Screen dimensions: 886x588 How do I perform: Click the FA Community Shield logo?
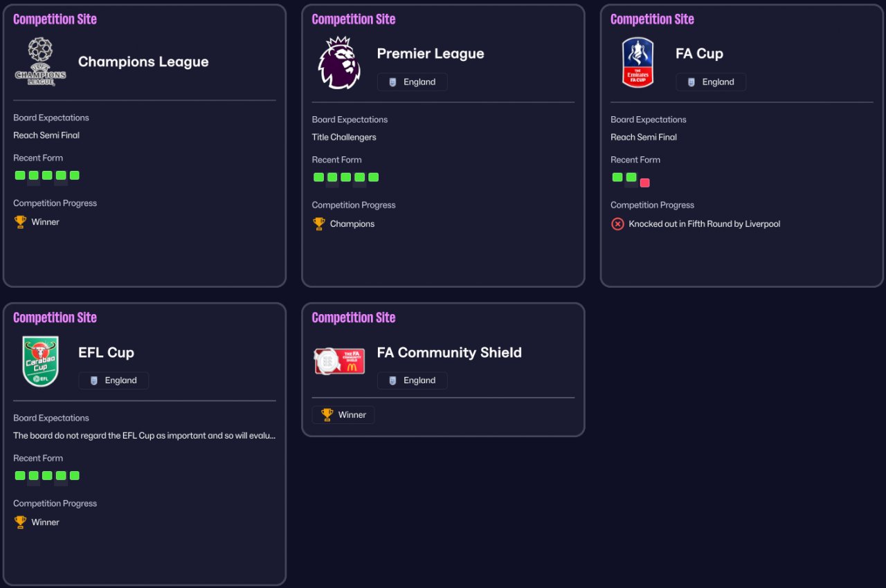pos(339,361)
